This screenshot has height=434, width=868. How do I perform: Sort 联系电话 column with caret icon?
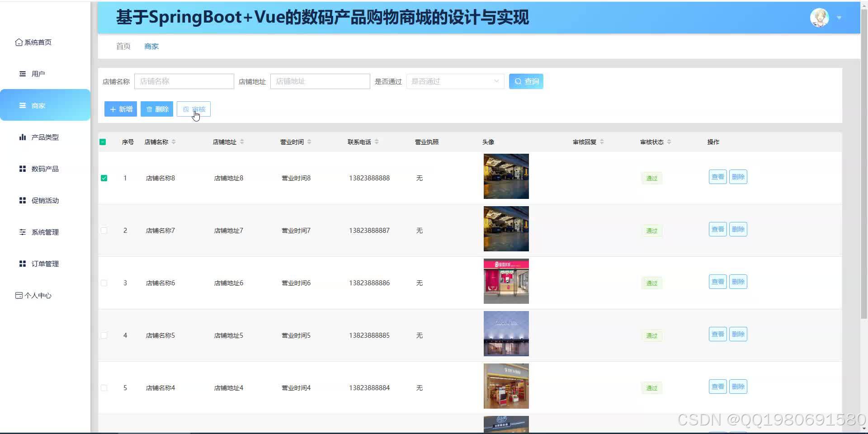377,142
